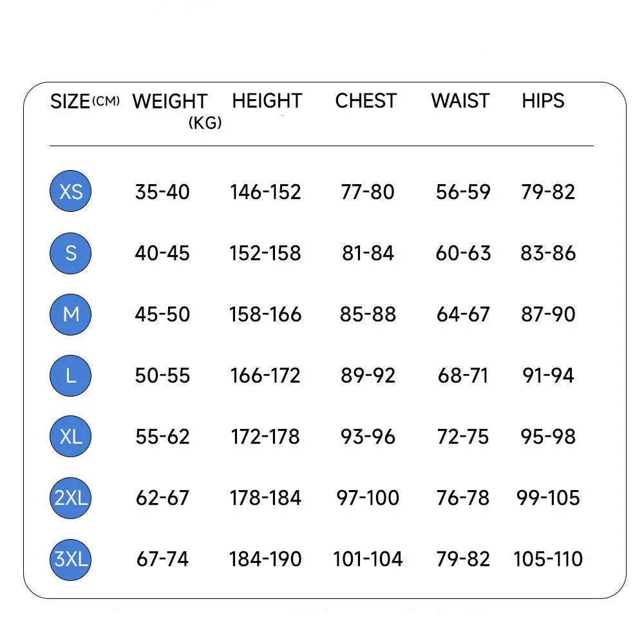This screenshot has width=644, height=644.
Task: Select the 158-166 height cell
Action: point(265,314)
